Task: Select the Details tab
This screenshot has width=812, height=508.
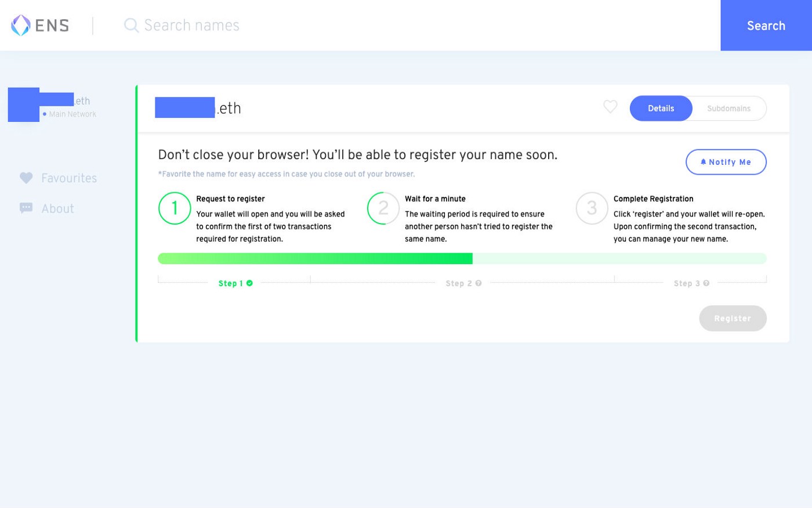Action: click(x=661, y=108)
